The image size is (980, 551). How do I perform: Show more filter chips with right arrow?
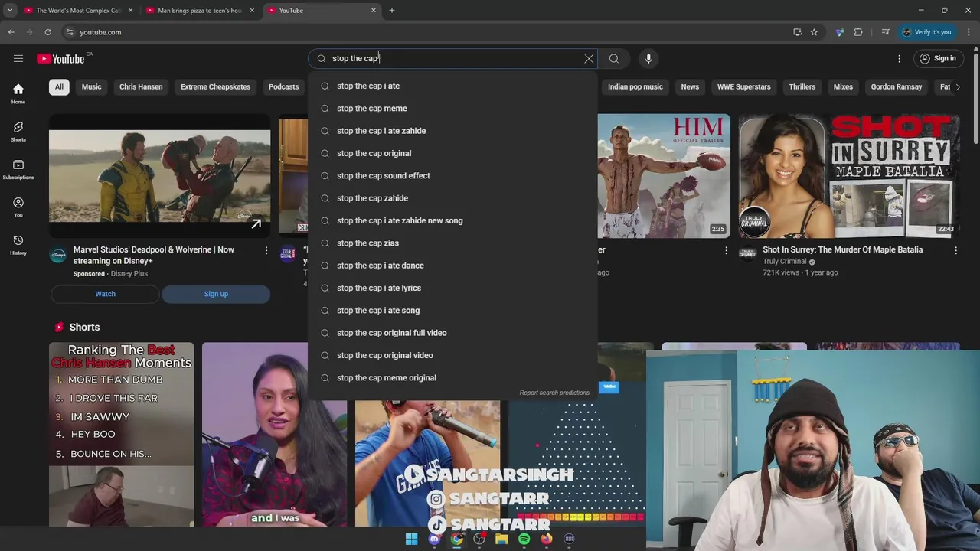[x=958, y=86]
